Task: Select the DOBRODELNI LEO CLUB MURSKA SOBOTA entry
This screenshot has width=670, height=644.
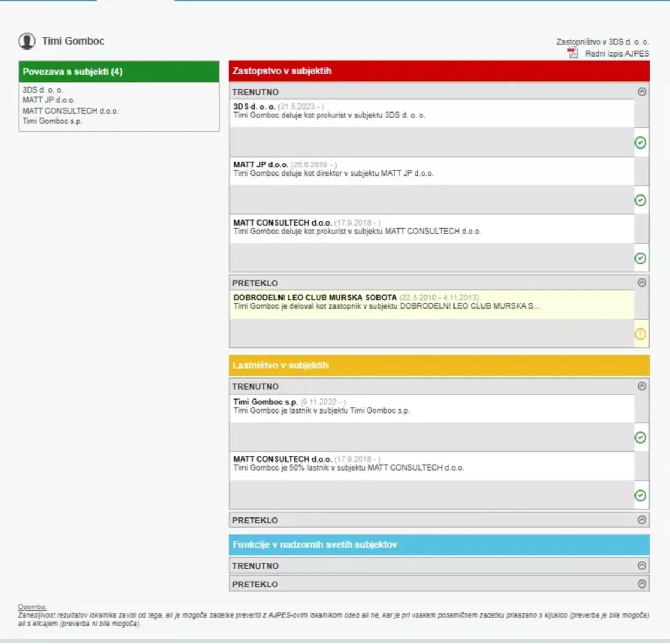Action: pyautogui.click(x=315, y=298)
